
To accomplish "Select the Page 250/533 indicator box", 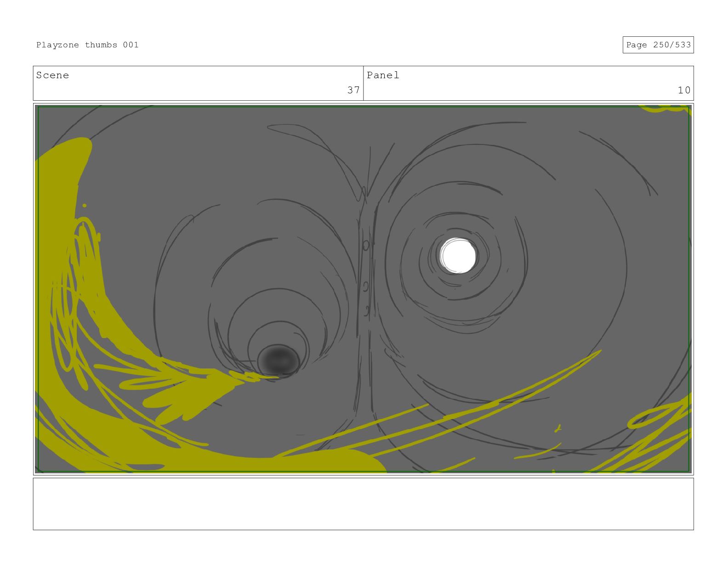I will pos(658,45).
